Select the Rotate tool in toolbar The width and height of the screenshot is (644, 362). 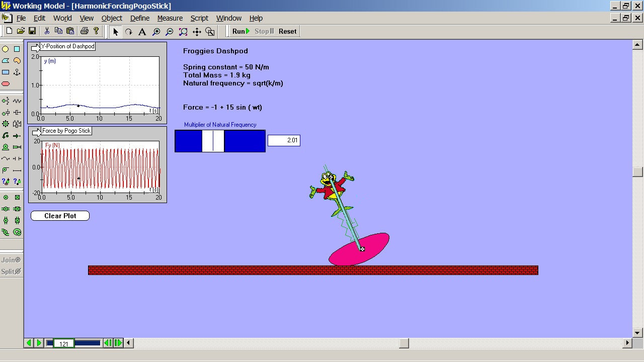pyautogui.click(x=129, y=32)
